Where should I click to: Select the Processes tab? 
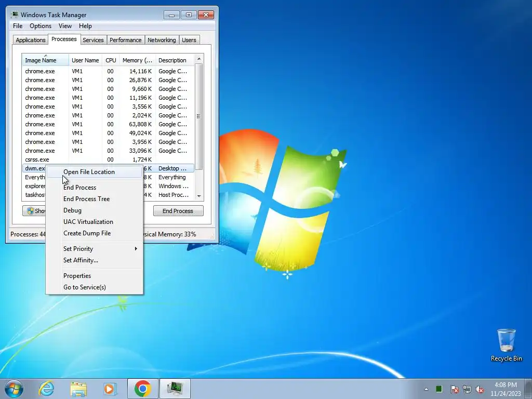click(x=64, y=39)
